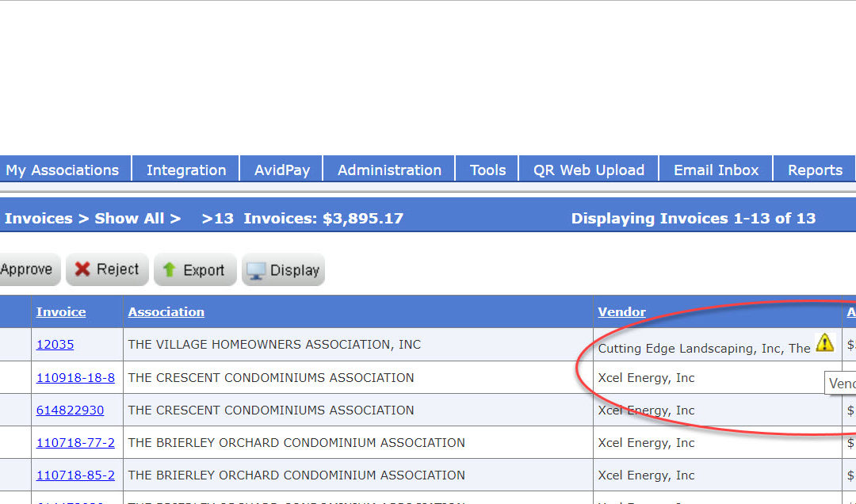Click the Display button with monitor icon
The image size is (856, 504).
[x=283, y=270]
